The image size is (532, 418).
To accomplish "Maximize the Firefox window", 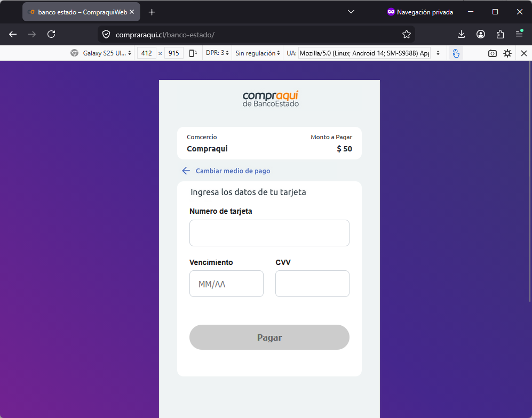I will click(x=495, y=12).
